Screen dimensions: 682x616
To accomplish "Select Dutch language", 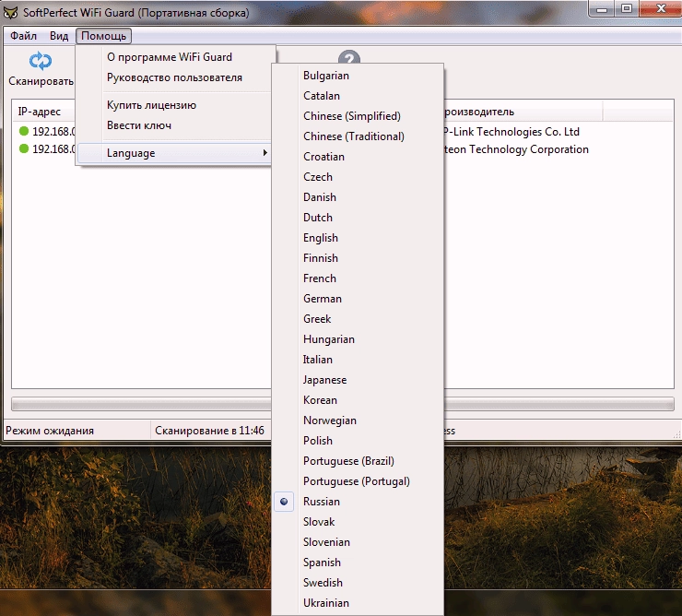I will pos(358,218).
